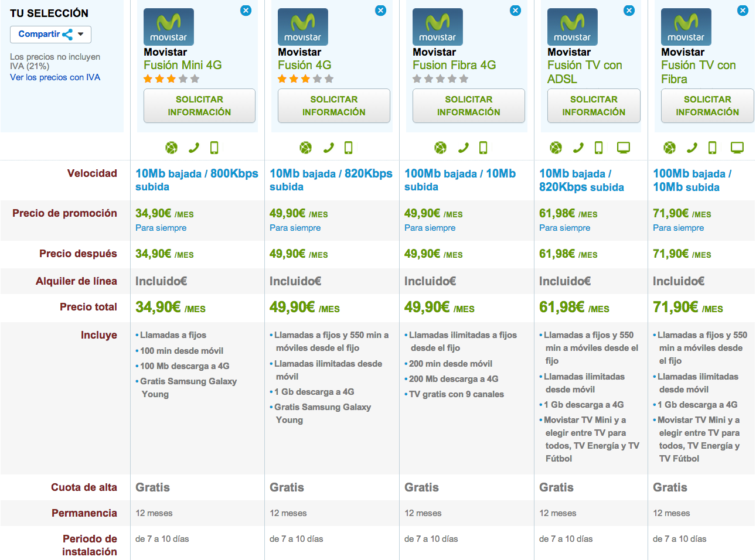Open the Fusión TV con ADSL title
The height and width of the screenshot is (560, 756).
coord(585,72)
